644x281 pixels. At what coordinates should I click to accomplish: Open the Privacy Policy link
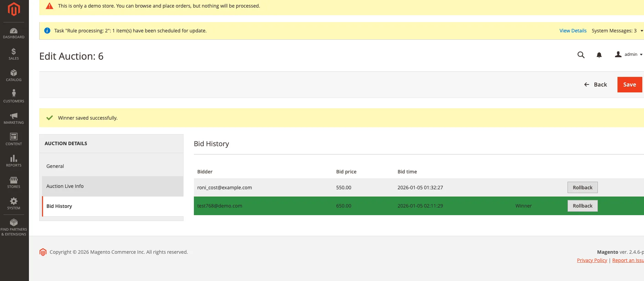tap(592, 260)
